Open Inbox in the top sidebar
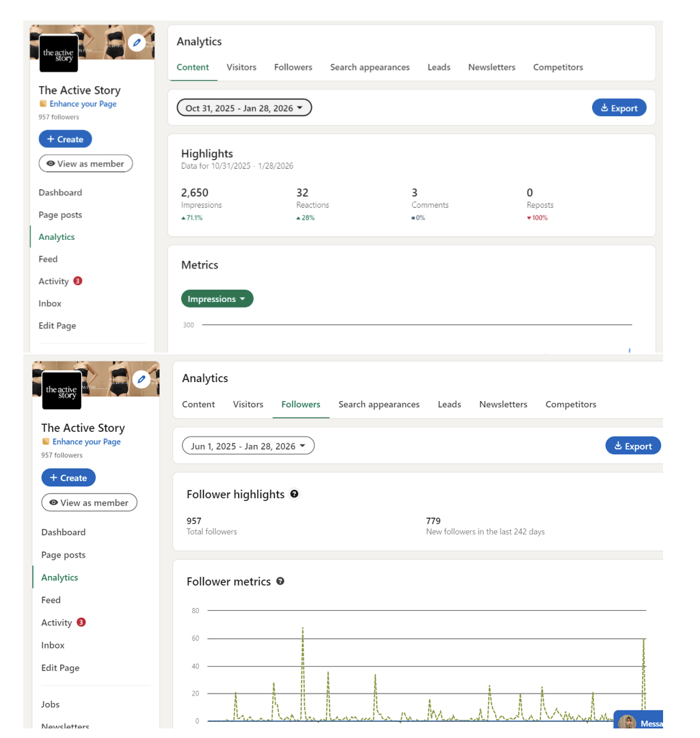700x738 pixels. coord(50,303)
